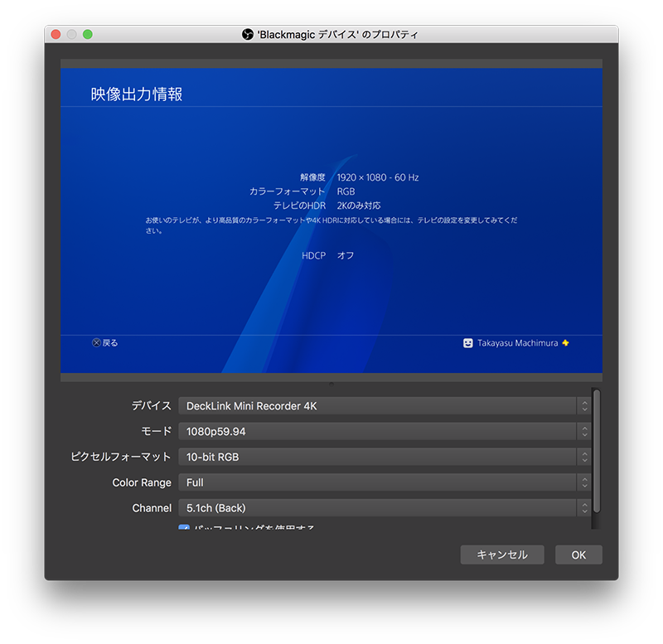Screen dimensions: 663x644
Task: Click the 戻る back icon in preview
Action: tap(96, 343)
